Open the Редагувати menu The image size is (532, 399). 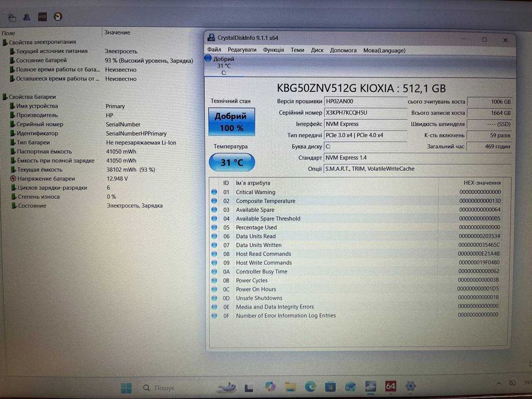coord(242,50)
